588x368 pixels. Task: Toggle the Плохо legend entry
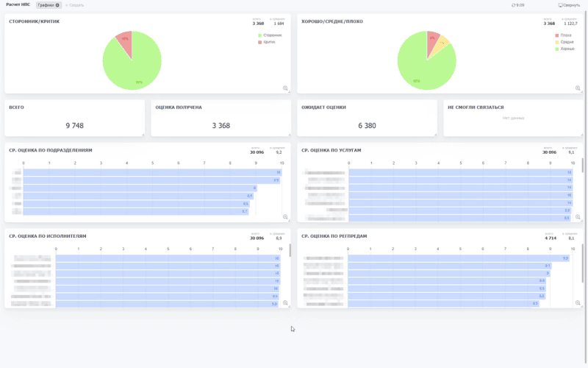[x=564, y=35]
